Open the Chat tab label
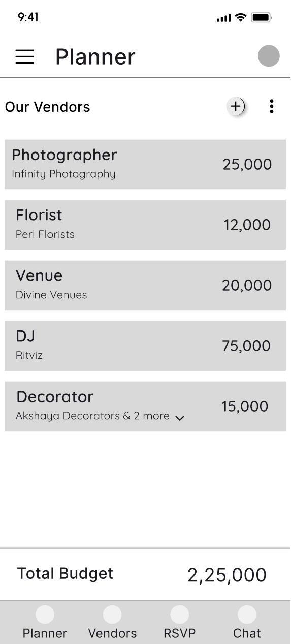This screenshot has width=291, height=644. click(x=247, y=633)
